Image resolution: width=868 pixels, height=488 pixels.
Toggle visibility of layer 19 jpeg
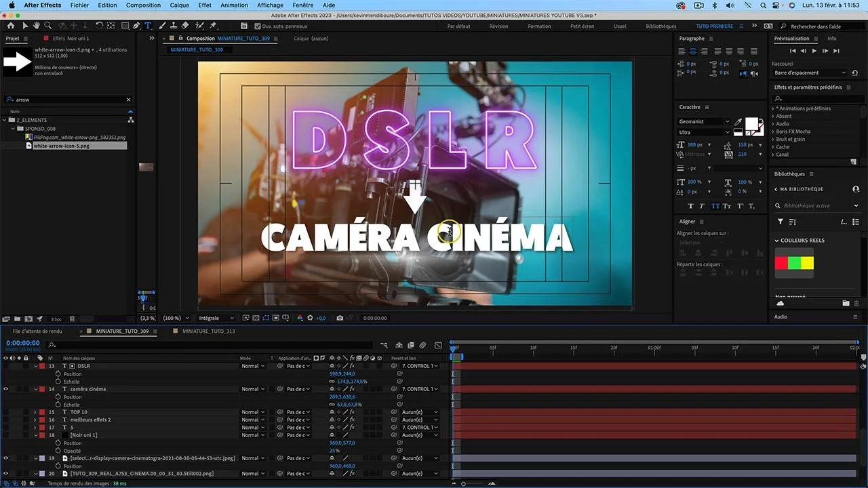point(5,458)
